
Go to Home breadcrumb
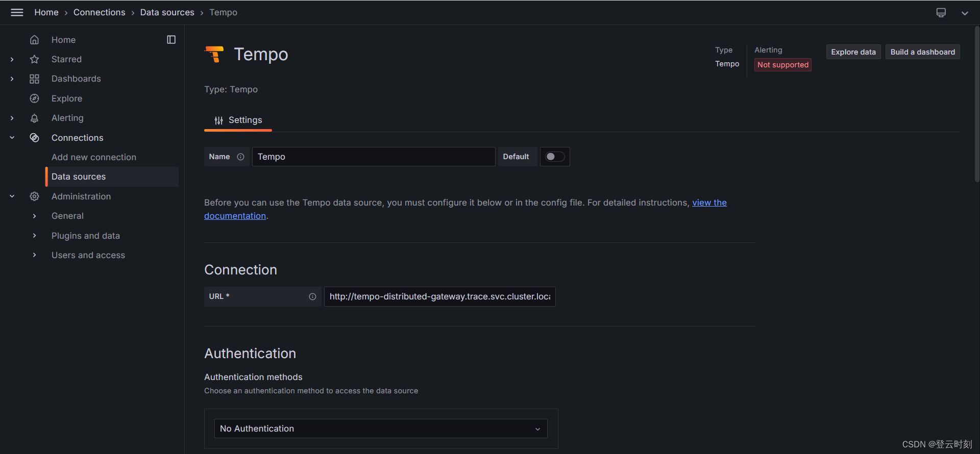pyautogui.click(x=46, y=12)
